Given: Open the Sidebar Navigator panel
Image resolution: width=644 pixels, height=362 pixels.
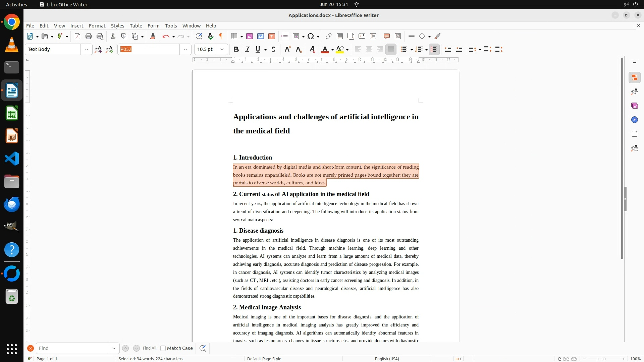Looking at the screenshot, I should pos(634,120).
